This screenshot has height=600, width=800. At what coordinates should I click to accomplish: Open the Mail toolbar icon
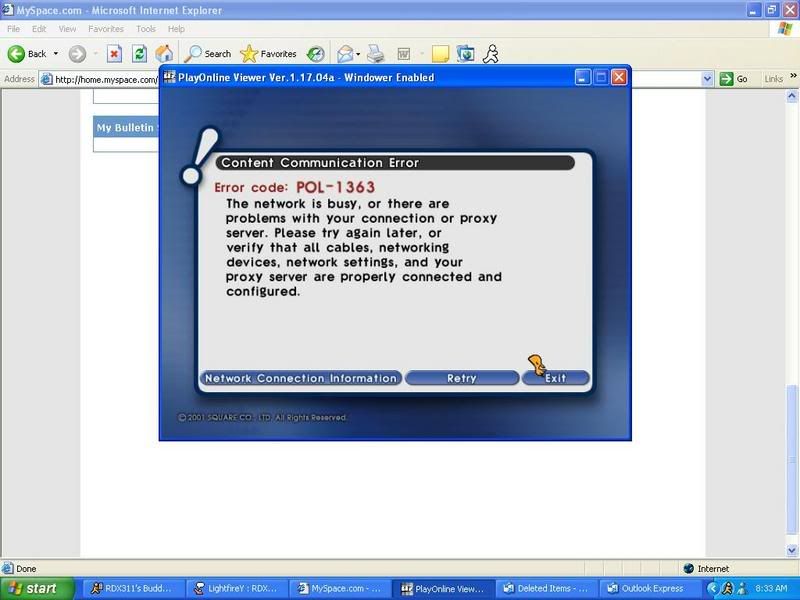[x=345, y=54]
